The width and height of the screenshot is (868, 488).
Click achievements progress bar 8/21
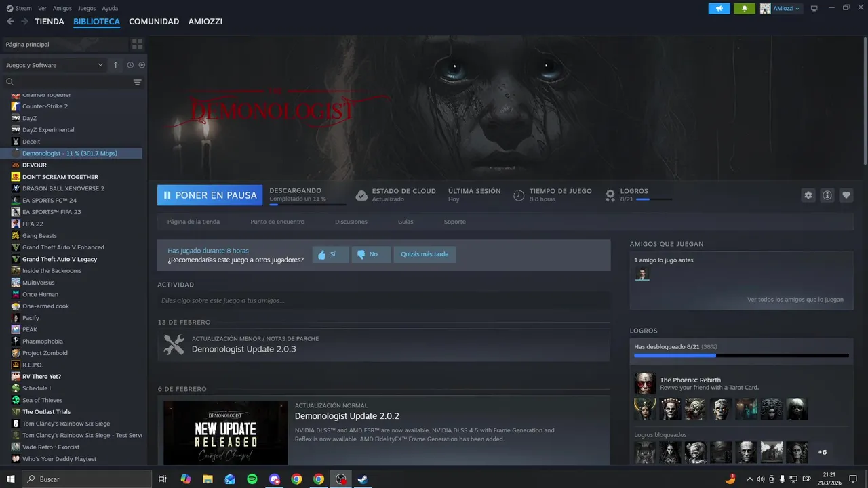pos(741,355)
